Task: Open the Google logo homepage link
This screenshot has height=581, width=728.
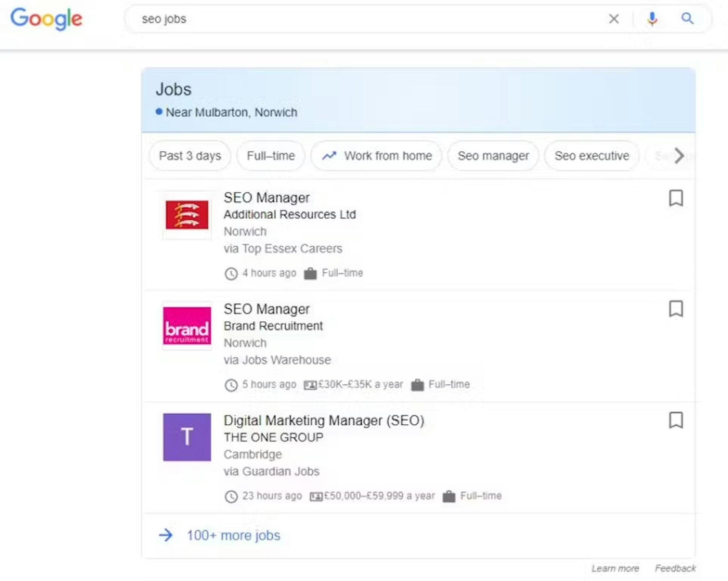Action: pos(46,19)
